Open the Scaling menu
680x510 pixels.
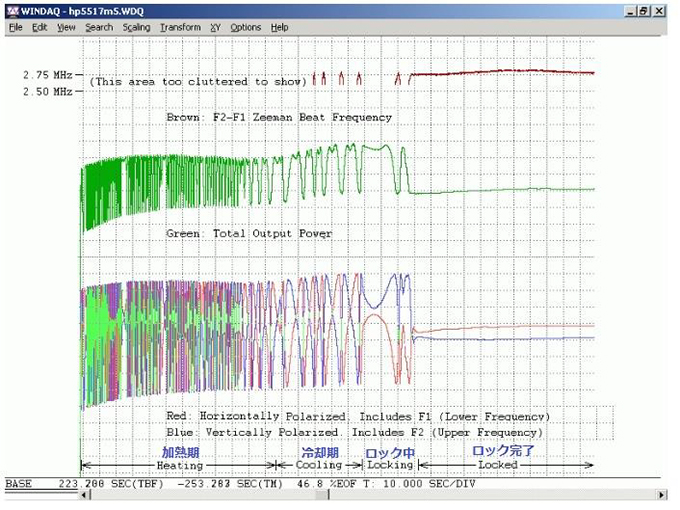[136, 27]
